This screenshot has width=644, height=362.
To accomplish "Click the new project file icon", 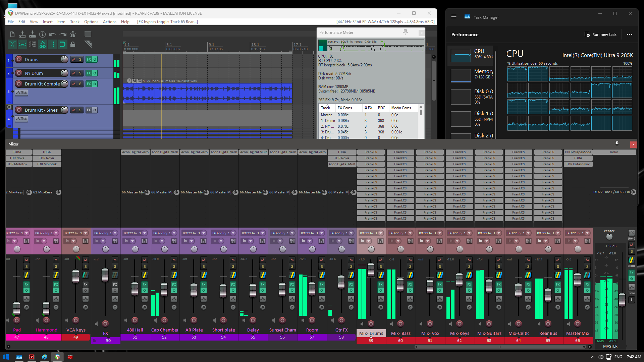I will click(12, 34).
